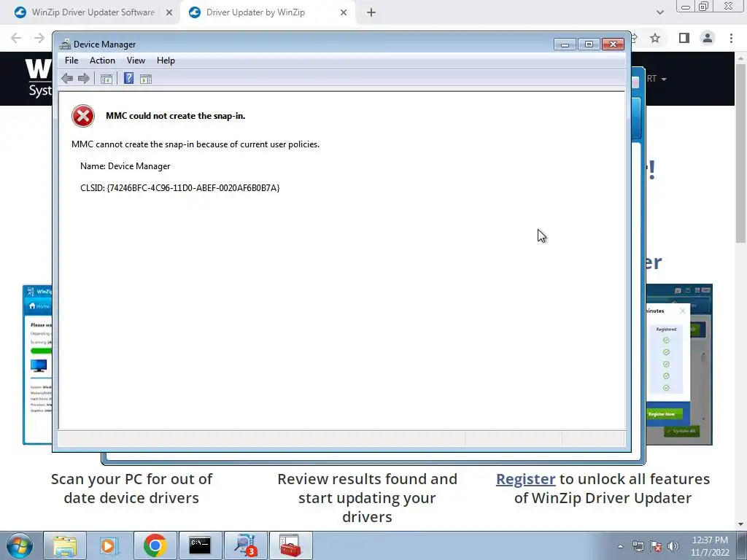
Task: Click the Register link on the webpage
Action: 525,479
